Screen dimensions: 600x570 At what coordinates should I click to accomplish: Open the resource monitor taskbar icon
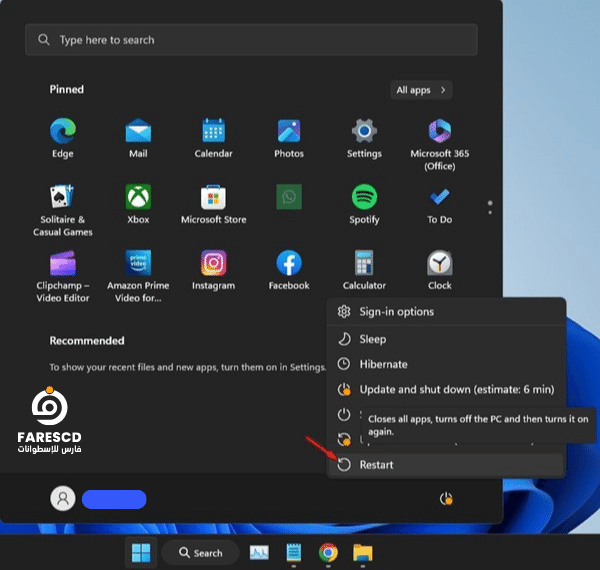[259, 553]
